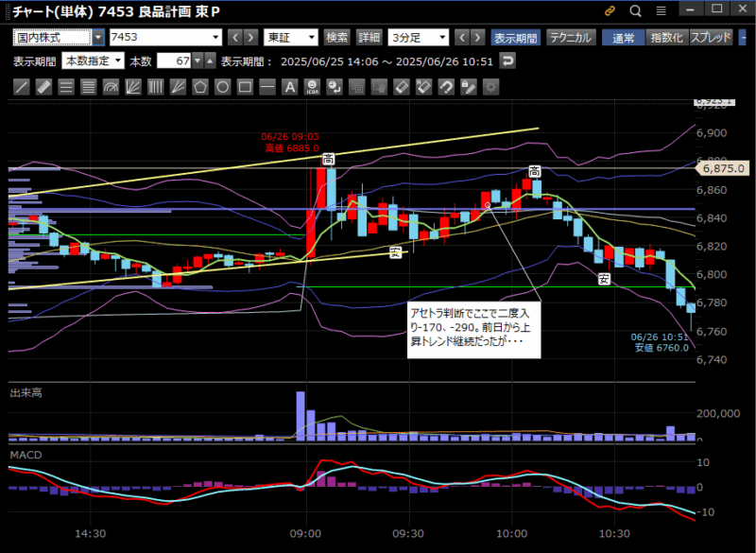The image size is (756, 553).
Task: Open the magnifier search in title bar
Action: pos(635,10)
